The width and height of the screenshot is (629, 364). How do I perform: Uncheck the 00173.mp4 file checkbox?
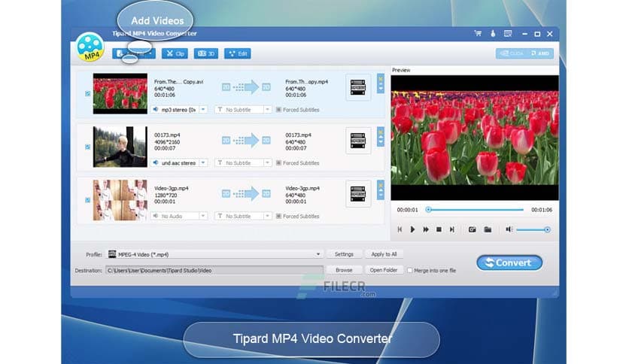pyautogui.click(x=87, y=147)
